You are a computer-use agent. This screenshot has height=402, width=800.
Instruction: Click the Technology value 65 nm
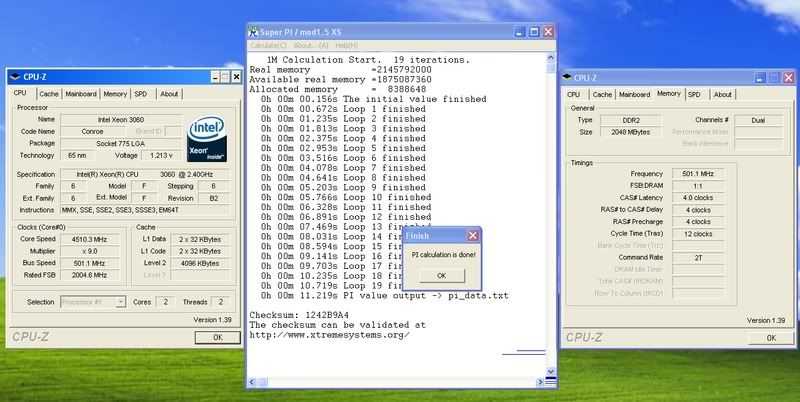point(77,155)
